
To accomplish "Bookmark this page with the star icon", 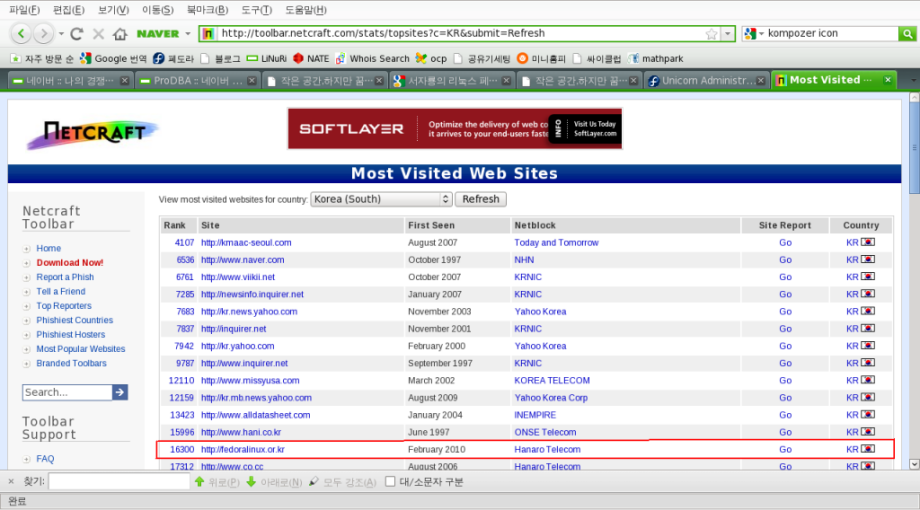I will 712,34.
